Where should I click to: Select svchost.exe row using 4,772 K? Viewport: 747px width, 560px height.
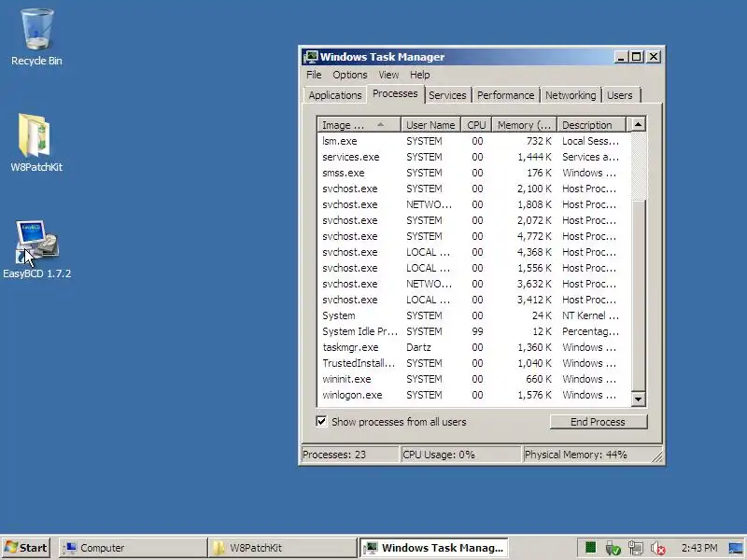[x=473, y=236]
